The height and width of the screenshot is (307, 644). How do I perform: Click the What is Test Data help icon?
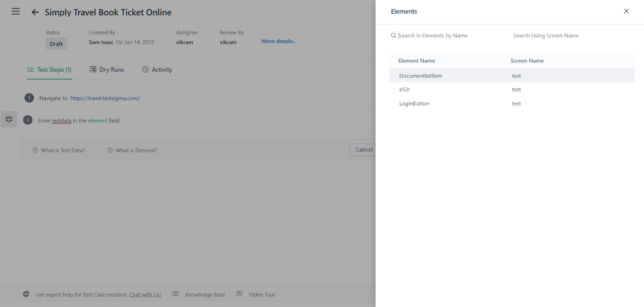(35, 150)
